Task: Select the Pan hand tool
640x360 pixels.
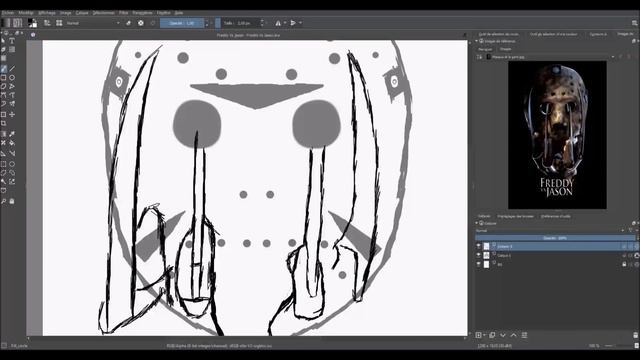Action: [x=12, y=201]
